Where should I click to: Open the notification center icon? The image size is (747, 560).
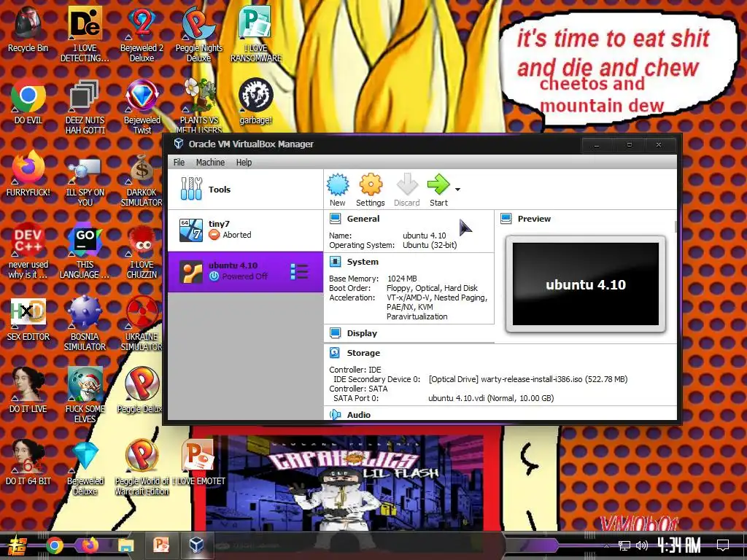pos(723,545)
